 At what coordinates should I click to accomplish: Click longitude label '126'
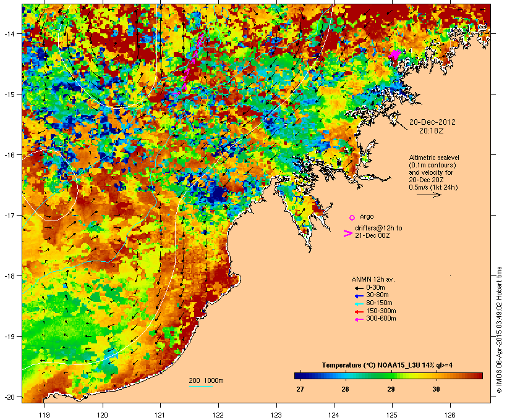[450, 415]
